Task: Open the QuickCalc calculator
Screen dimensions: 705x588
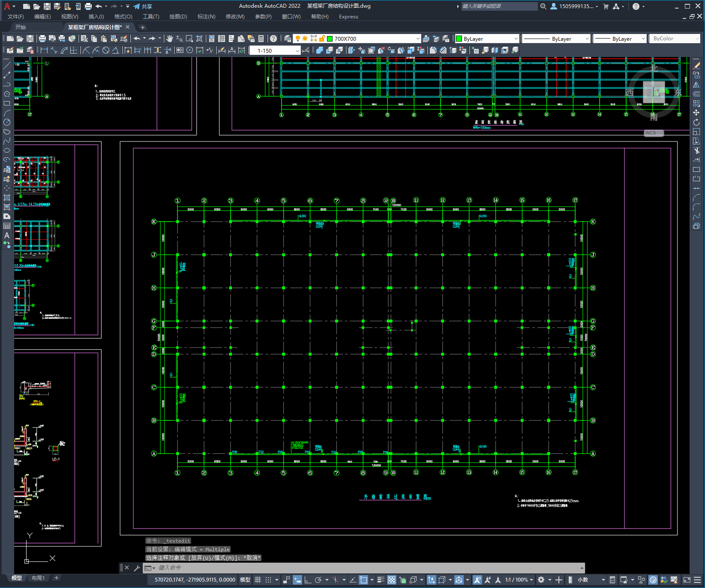Action: pos(261,39)
